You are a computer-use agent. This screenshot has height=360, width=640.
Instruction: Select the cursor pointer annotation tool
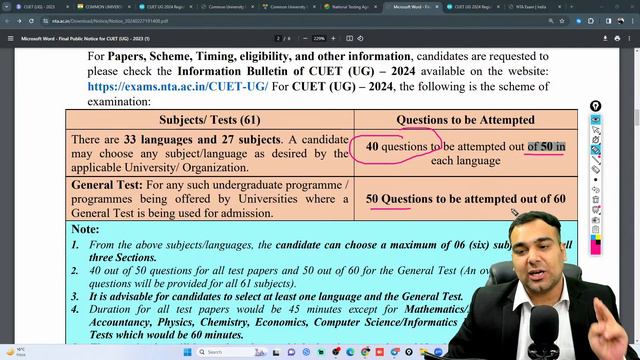[596, 130]
